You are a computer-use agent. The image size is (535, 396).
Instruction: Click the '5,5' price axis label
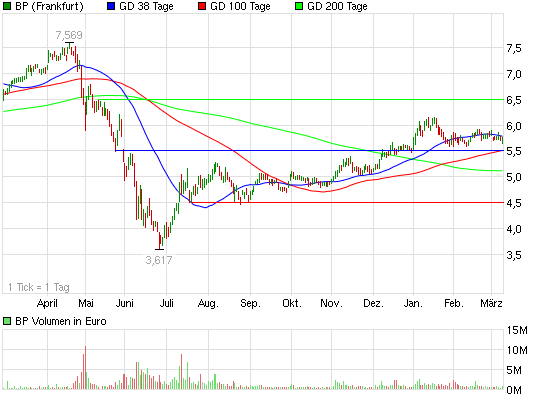(514, 151)
